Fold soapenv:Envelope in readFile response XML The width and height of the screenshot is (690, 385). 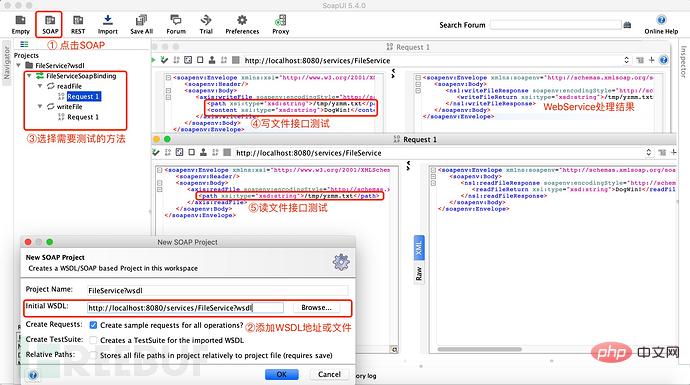(433, 170)
